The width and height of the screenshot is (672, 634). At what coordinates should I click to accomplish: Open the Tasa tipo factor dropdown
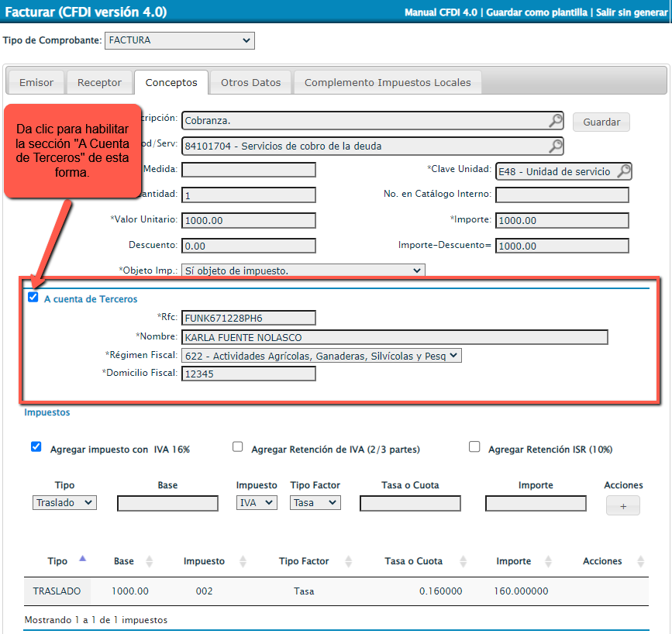pyautogui.click(x=315, y=502)
